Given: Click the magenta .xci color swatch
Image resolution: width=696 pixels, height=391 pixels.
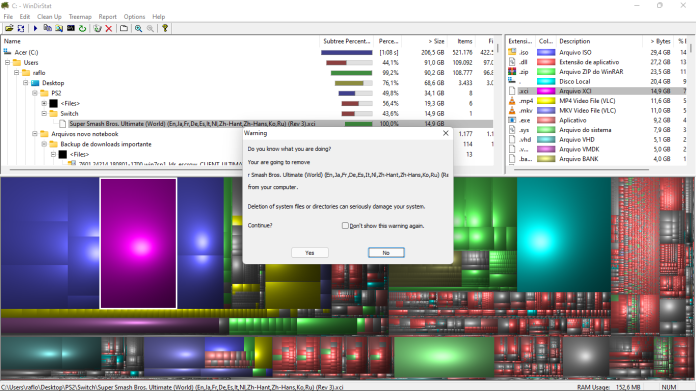Looking at the screenshot, I should [x=546, y=91].
